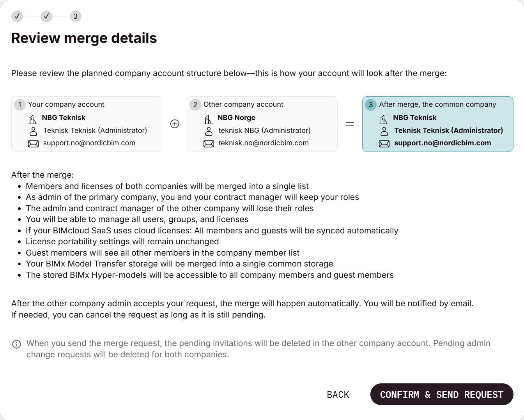Viewport: 524px width, 420px height.
Task: Click the person icon next to Teknisk Teknisk in card 1
Action: (34, 131)
